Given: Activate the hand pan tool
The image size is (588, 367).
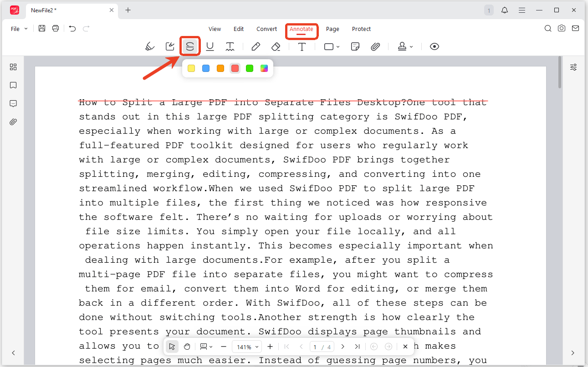Looking at the screenshot, I should tap(187, 347).
